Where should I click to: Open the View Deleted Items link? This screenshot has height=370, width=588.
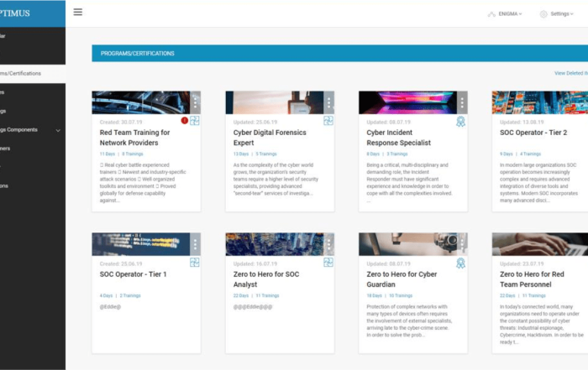571,73
